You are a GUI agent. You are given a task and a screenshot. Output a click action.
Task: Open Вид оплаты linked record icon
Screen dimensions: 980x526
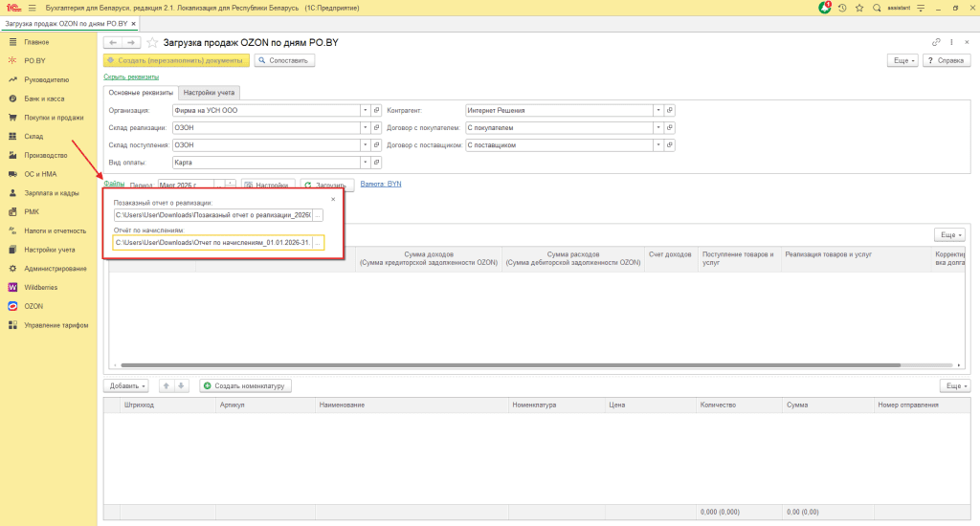pos(377,163)
